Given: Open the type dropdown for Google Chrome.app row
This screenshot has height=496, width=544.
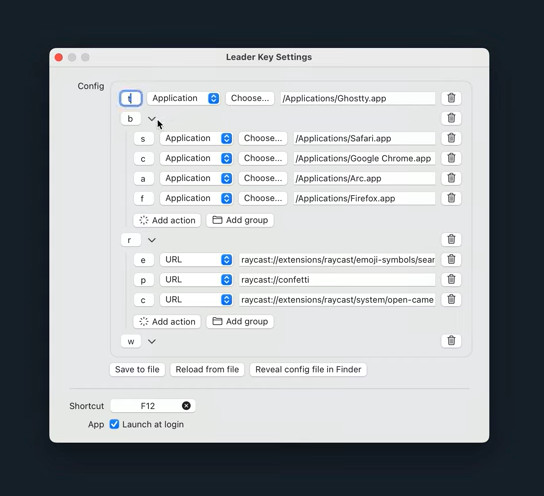Looking at the screenshot, I should point(196,158).
